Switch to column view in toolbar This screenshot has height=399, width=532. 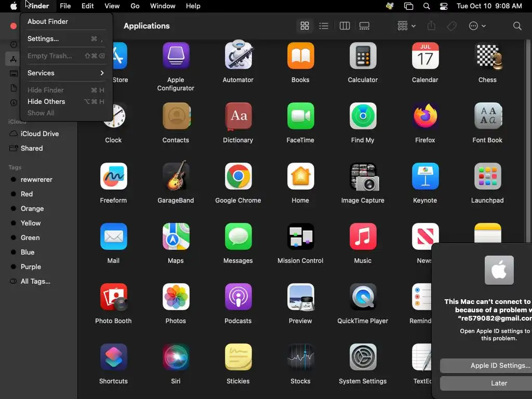tap(344, 26)
